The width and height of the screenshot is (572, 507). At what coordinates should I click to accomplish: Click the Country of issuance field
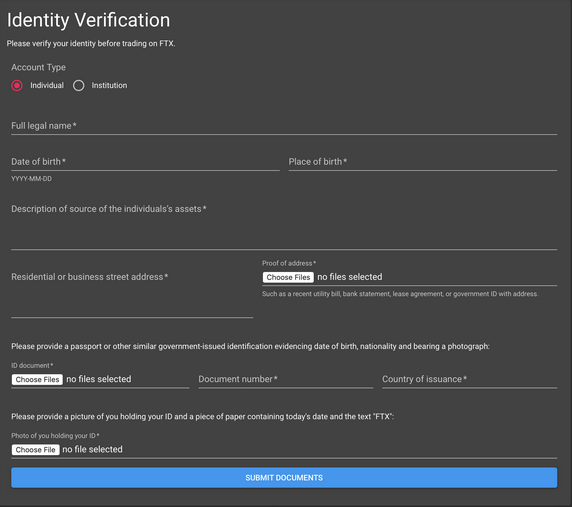click(469, 379)
